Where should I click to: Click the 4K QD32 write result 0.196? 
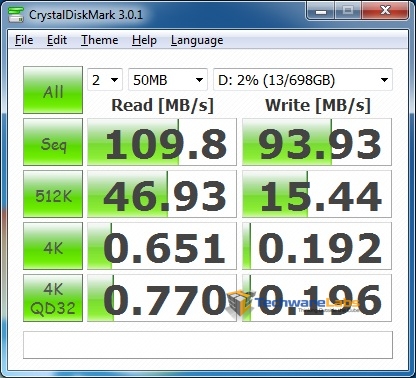coord(317,298)
